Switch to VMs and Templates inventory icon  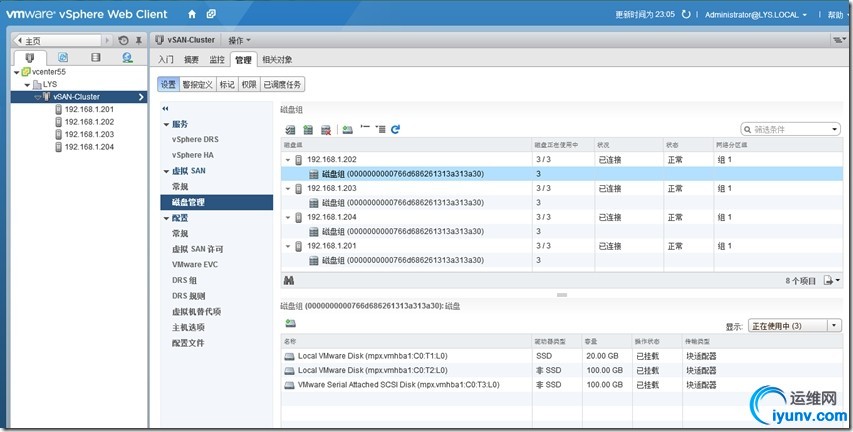tap(63, 57)
